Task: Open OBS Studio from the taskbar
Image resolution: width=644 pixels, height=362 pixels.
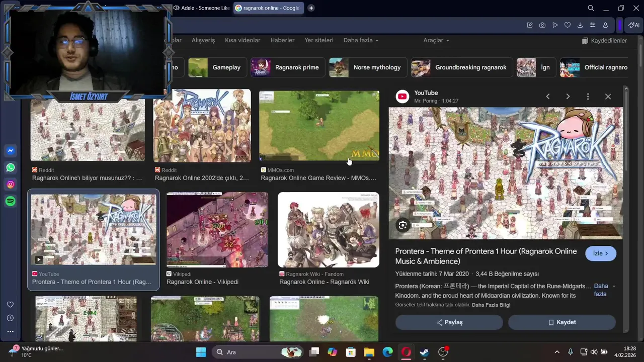Action: (443, 352)
